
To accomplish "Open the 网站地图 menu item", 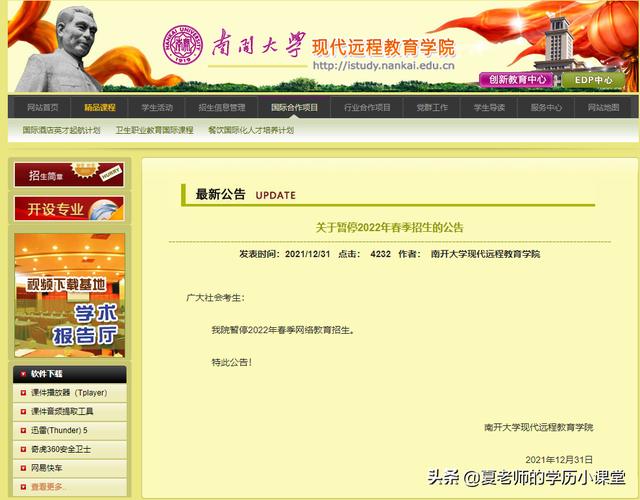I will point(603,107).
